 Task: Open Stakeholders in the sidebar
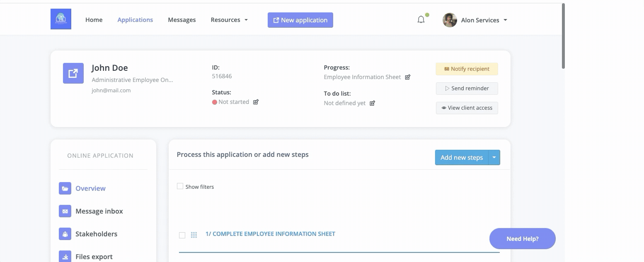[96, 234]
